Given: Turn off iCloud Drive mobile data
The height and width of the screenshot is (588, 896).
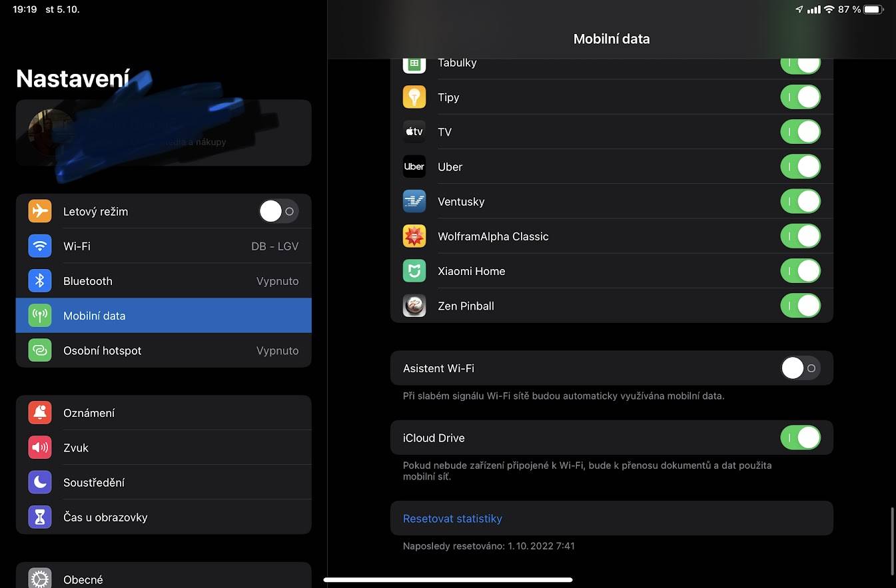Looking at the screenshot, I should [x=800, y=438].
